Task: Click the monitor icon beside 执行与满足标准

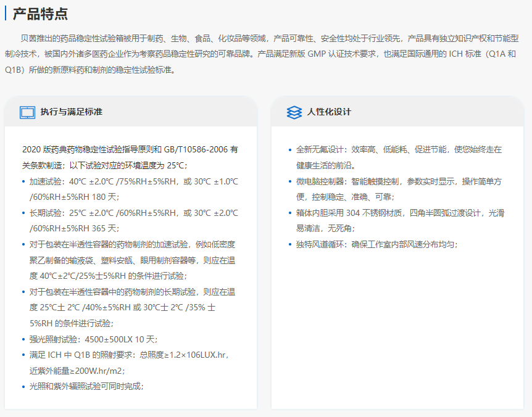Action: coord(27,112)
